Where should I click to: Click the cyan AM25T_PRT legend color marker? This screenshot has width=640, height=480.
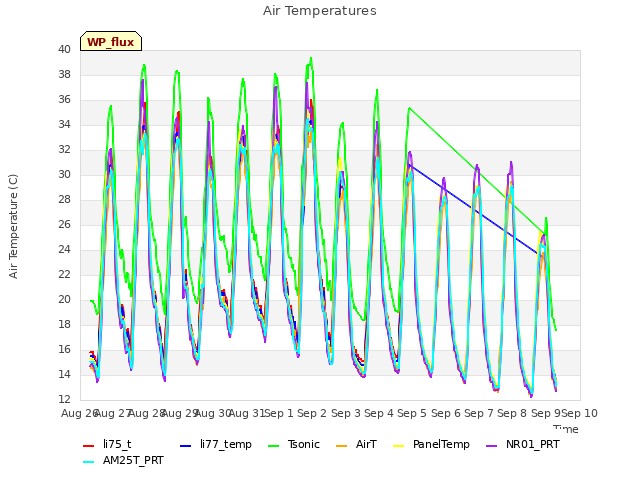[x=89, y=462]
